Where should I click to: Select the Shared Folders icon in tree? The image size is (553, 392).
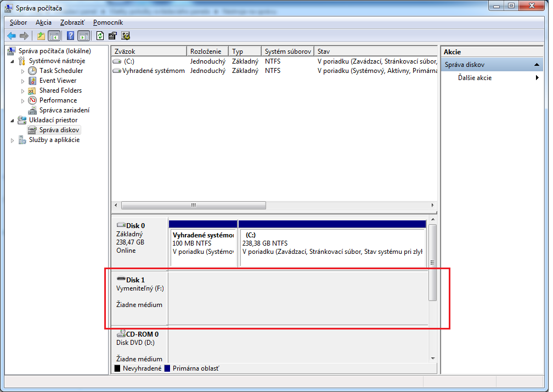point(32,90)
